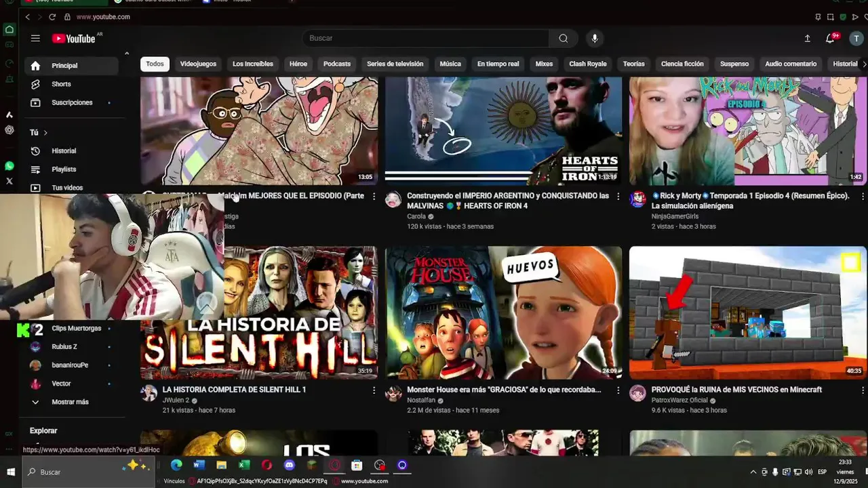868x488 pixels.
Task: Select the Podcasts chip
Action: [337, 64]
